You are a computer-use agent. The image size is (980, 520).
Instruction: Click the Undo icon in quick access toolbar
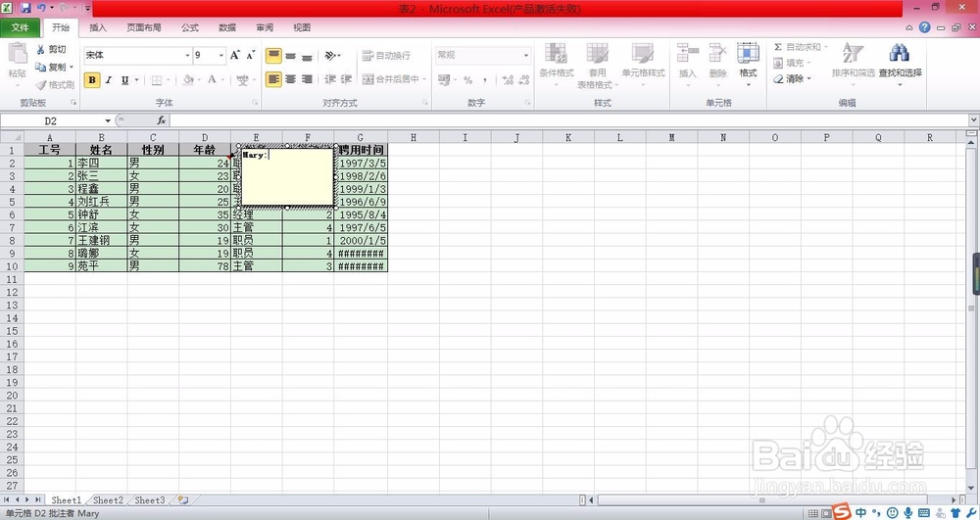41,9
